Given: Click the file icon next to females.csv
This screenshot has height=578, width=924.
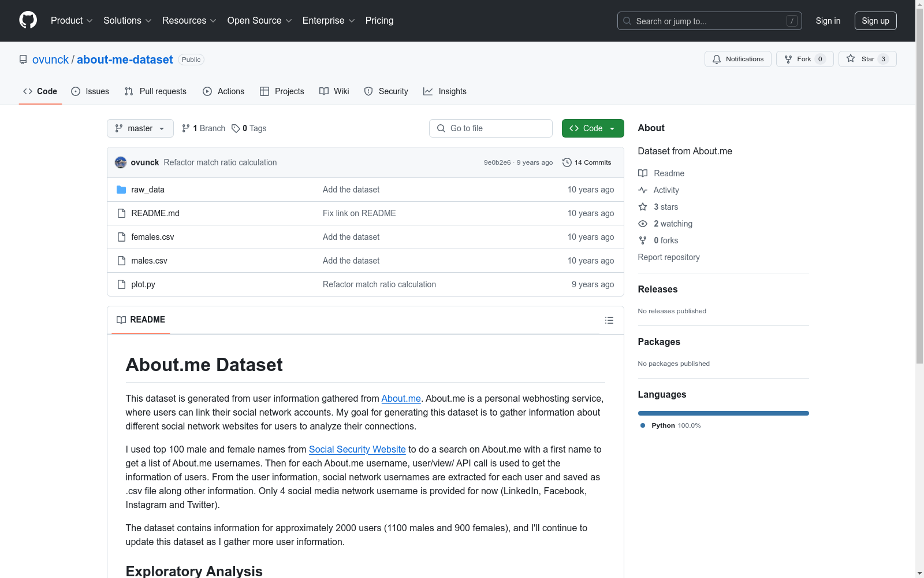Looking at the screenshot, I should 121,237.
